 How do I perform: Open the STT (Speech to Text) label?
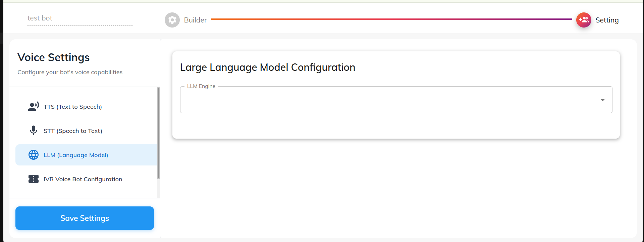click(x=73, y=131)
